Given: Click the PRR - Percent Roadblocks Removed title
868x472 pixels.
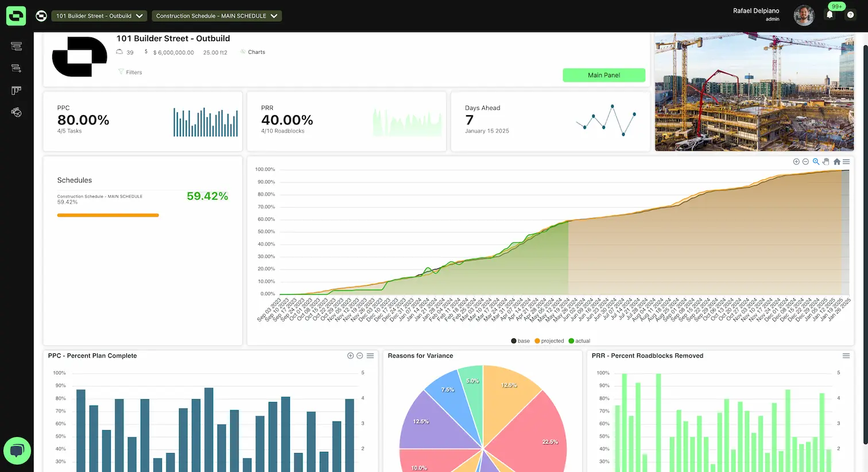Looking at the screenshot, I should point(648,356).
